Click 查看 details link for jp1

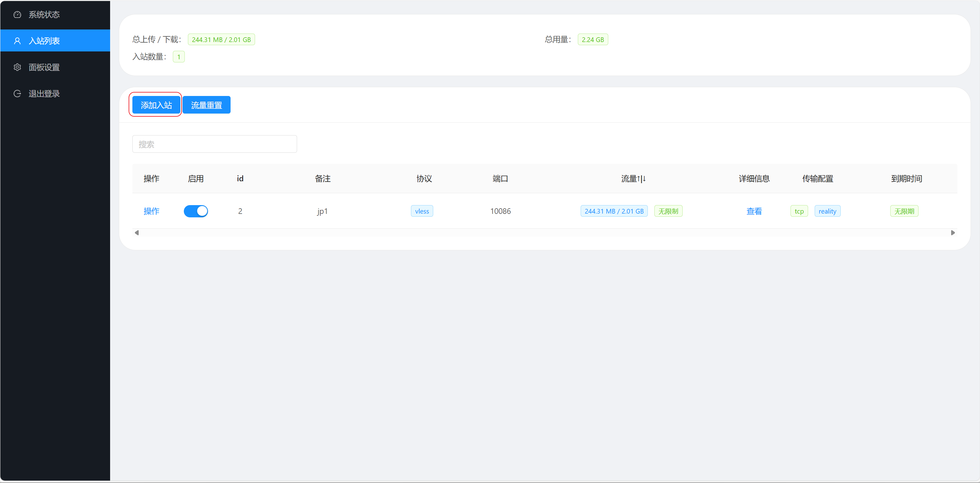tap(754, 211)
